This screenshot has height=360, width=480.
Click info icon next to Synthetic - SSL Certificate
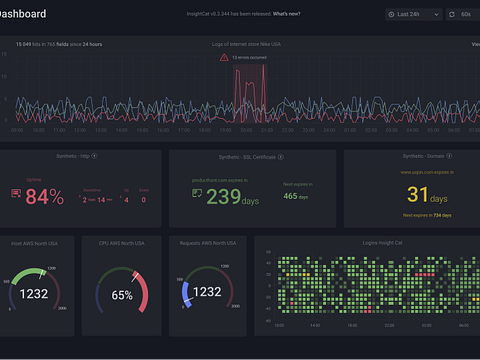pyautogui.click(x=281, y=157)
